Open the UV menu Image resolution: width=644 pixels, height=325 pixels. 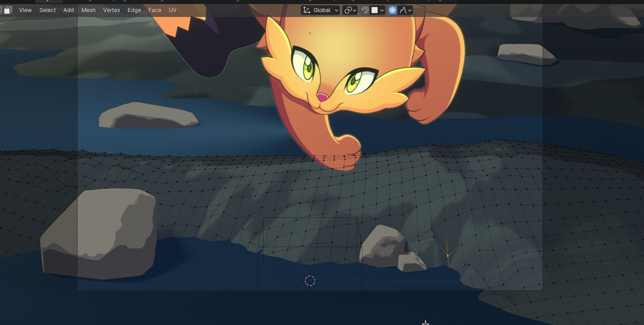point(173,10)
